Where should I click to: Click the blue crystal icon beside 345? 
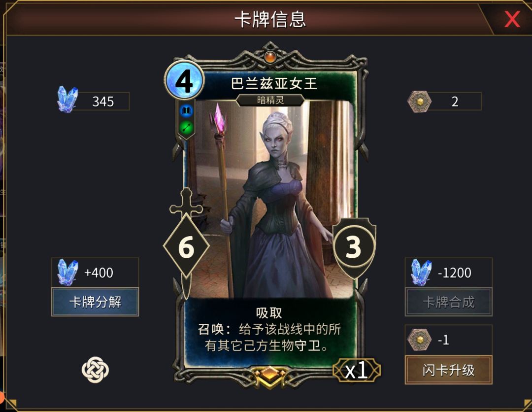click(x=67, y=99)
